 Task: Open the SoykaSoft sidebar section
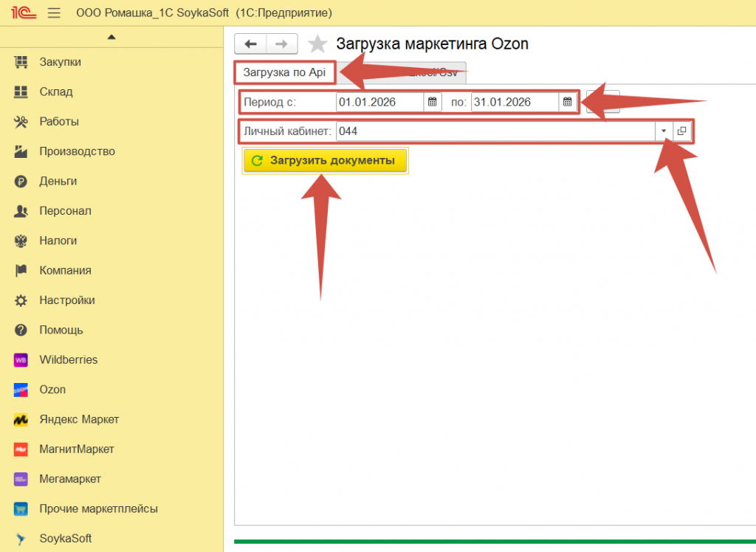[x=65, y=539]
